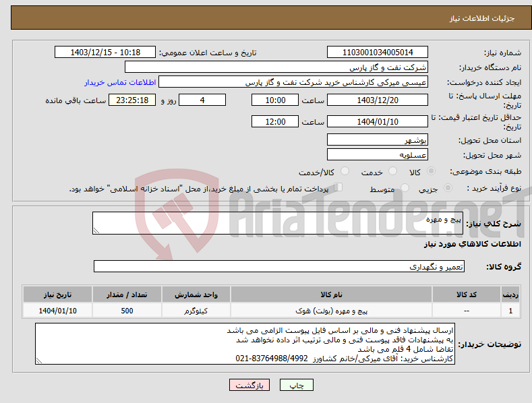Select the کالا/خدمت radio button
This screenshot has height=403, width=532.
coord(345,171)
